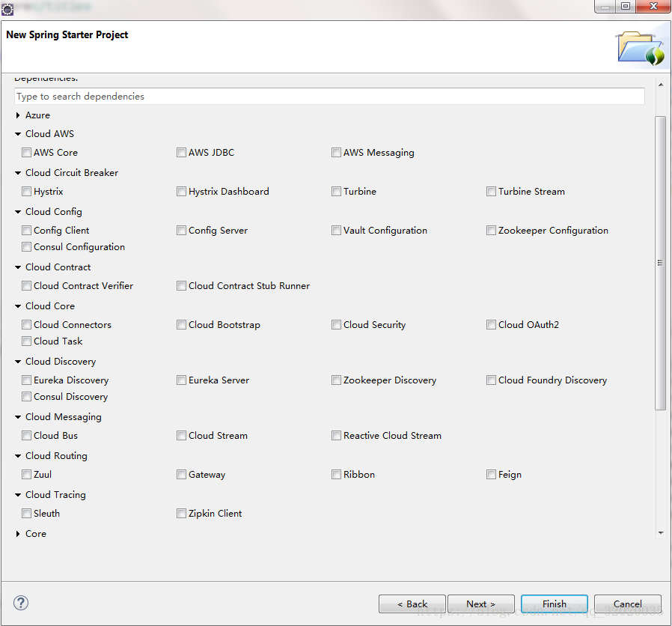Expand the Azure category
Screen dimensions: 672x626
[x=18, y=115]
